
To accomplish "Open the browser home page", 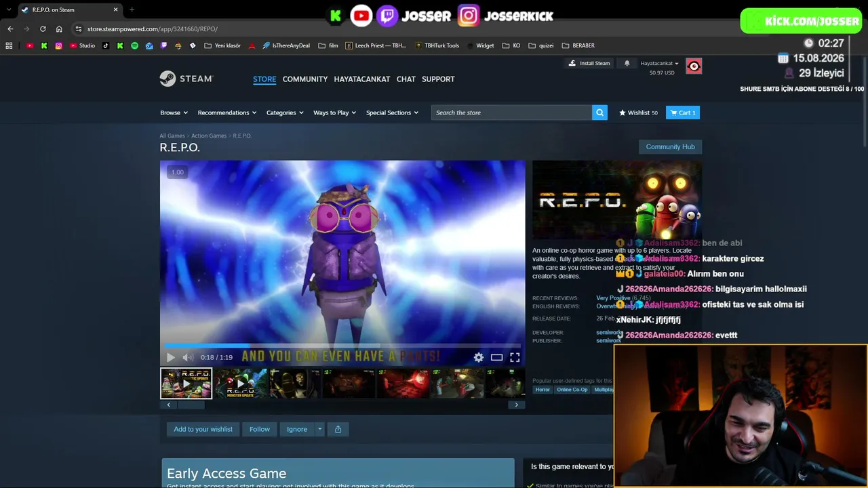I will (x=59, y=28).
